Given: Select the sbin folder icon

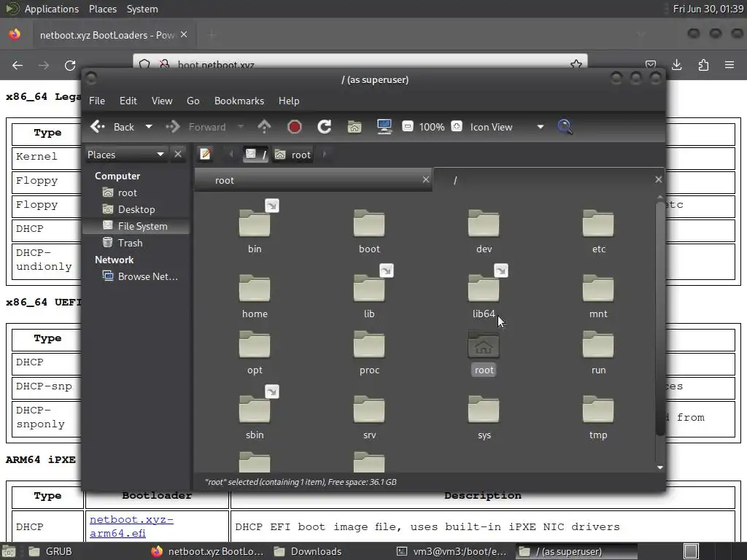Looking at the screenshot, I should [x=255, y=410].
